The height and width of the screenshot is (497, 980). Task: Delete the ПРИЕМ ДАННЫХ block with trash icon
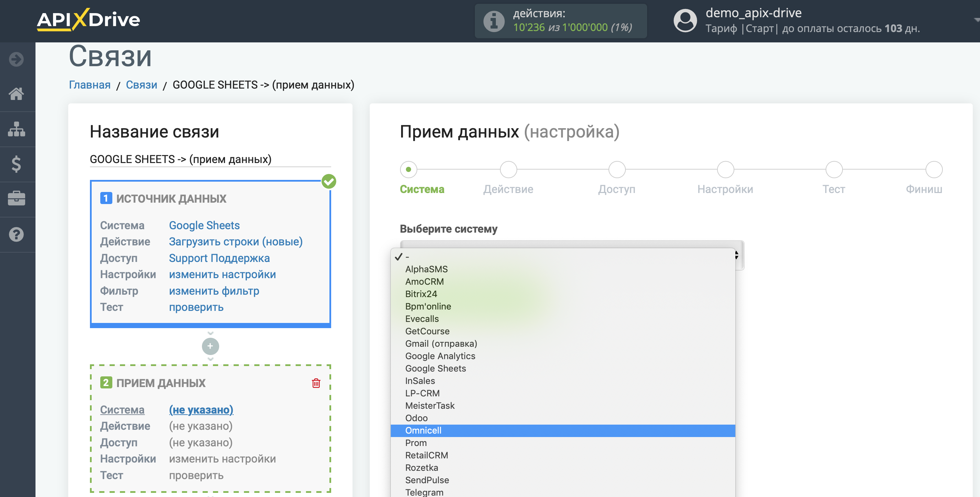coord(316,383)
